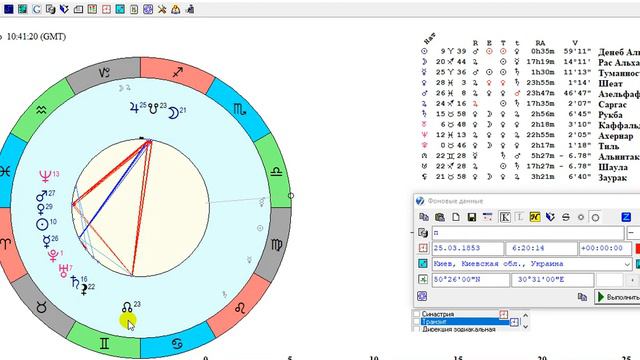The height and width of the screenshot is (360, 640).
Task: Click the chart icon on Транзит row
Action: point(514,322)
